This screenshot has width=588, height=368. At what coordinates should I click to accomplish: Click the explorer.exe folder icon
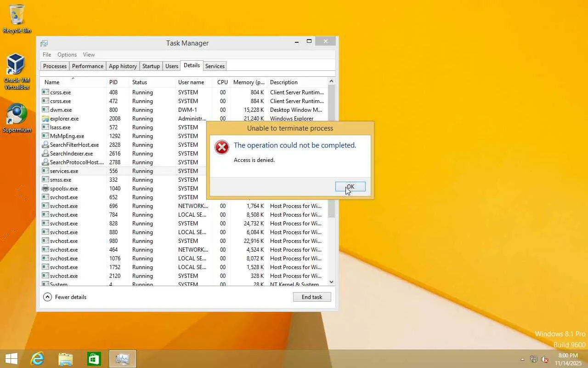tap(45, 118)
